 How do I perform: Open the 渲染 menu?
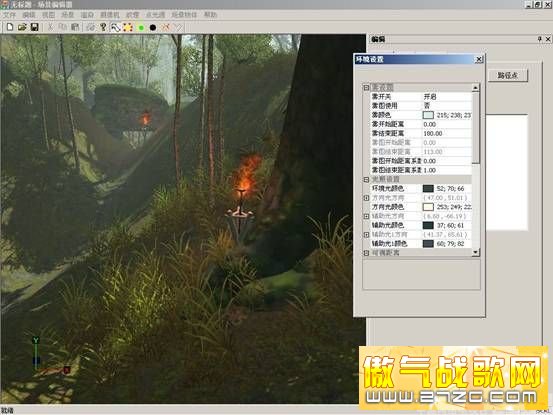point(87,15)
